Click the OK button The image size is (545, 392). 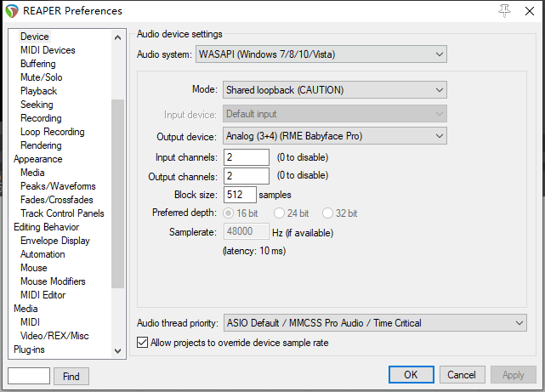click(412, 375)
